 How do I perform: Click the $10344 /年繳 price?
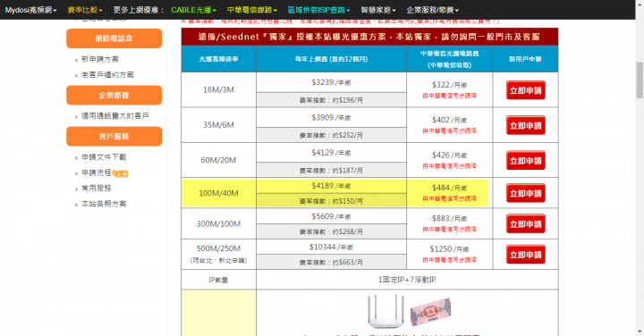click(331, 247)
